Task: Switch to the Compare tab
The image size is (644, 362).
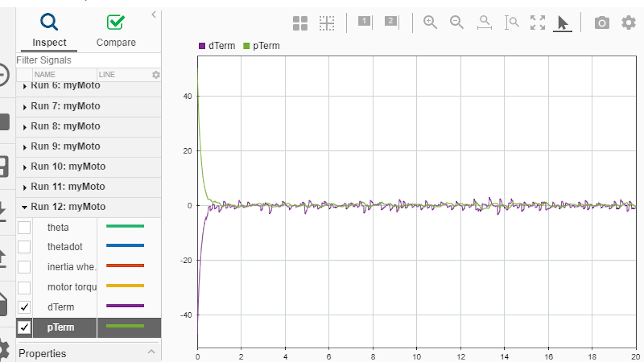Action: pos(116,31)
